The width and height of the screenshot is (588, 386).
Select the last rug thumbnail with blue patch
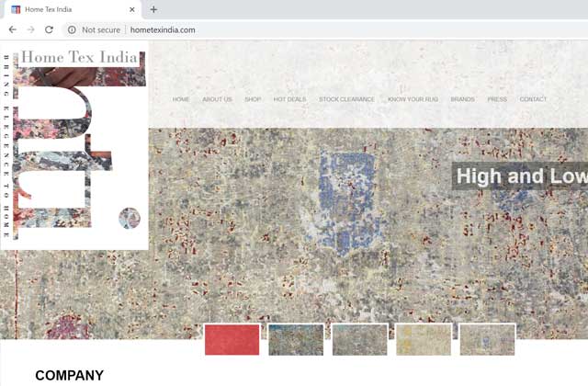click(x=487, y=339)
